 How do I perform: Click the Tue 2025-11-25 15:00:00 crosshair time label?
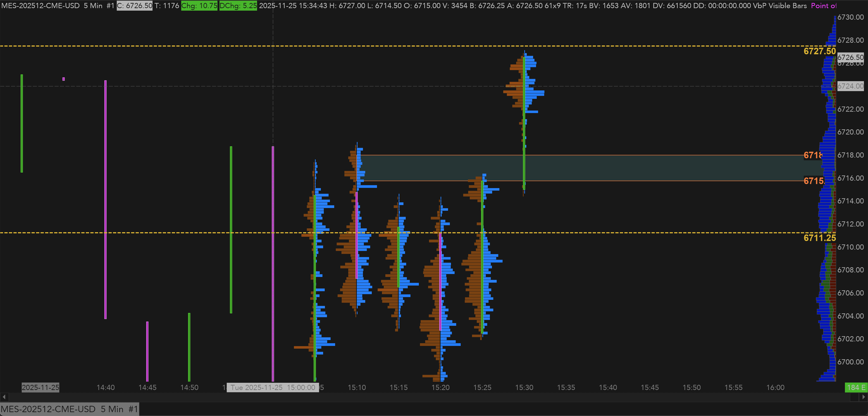pos(273,387)
